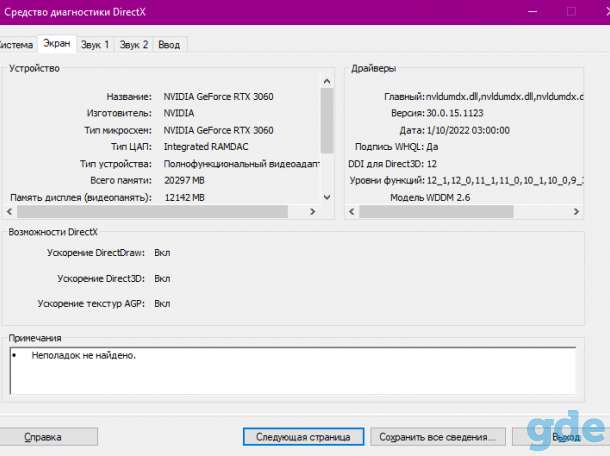Go to Следующая страница

coord(303,437)
